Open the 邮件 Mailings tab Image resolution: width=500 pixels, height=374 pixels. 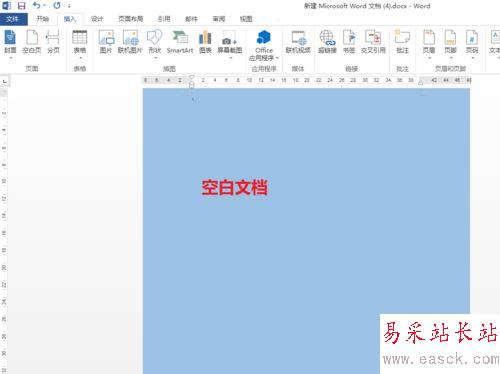pos(191,19)
